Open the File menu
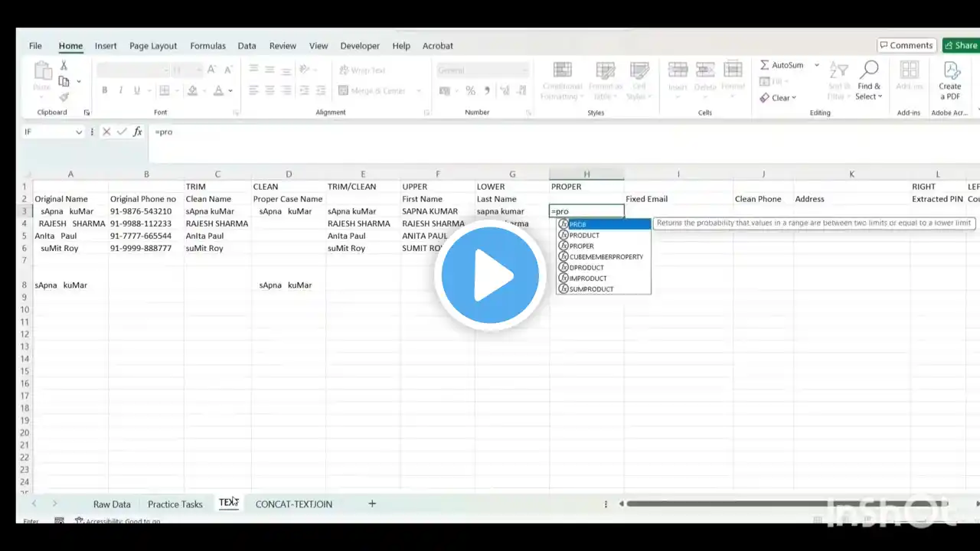The image size is (980, 551). tap(35, 46)
